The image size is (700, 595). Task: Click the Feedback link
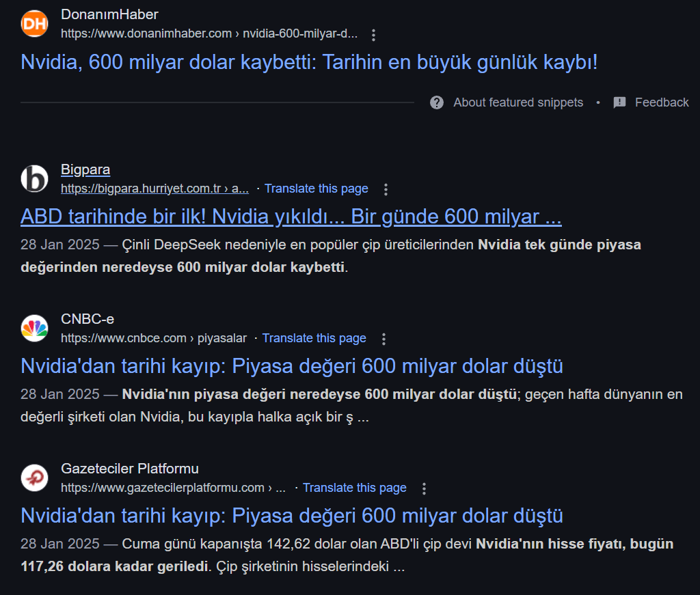click(x=662, y=102)
